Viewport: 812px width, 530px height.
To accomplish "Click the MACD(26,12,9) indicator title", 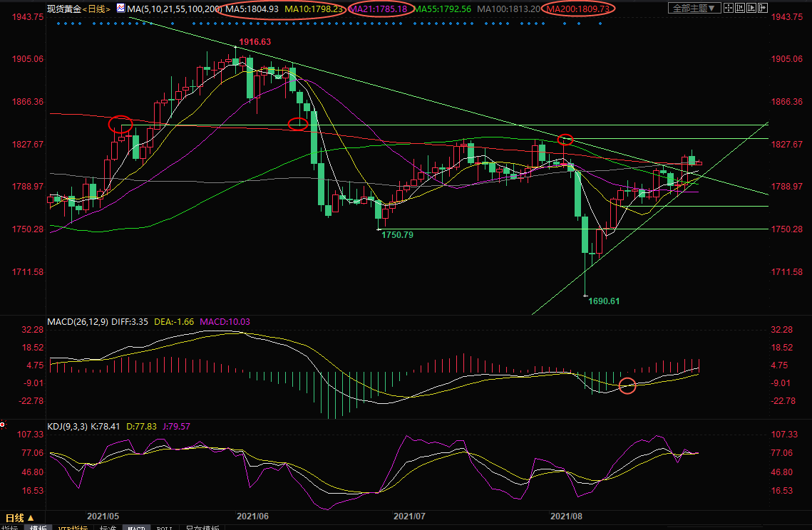I will coord(76,322).
